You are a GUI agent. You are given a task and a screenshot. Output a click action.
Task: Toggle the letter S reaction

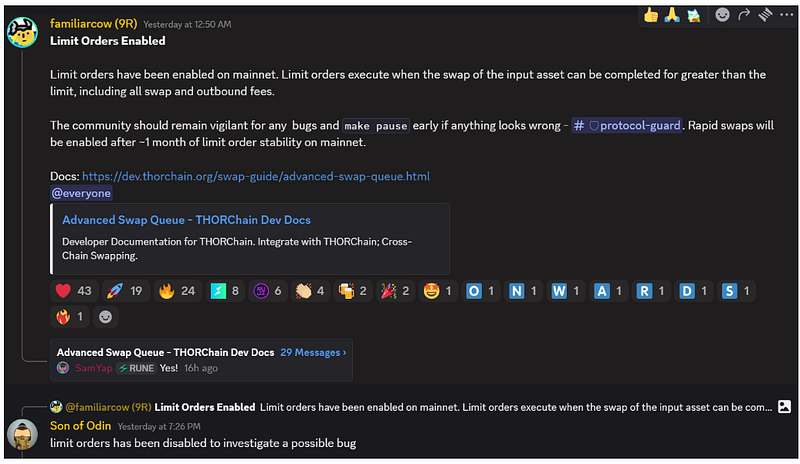(x=736, y=291)
